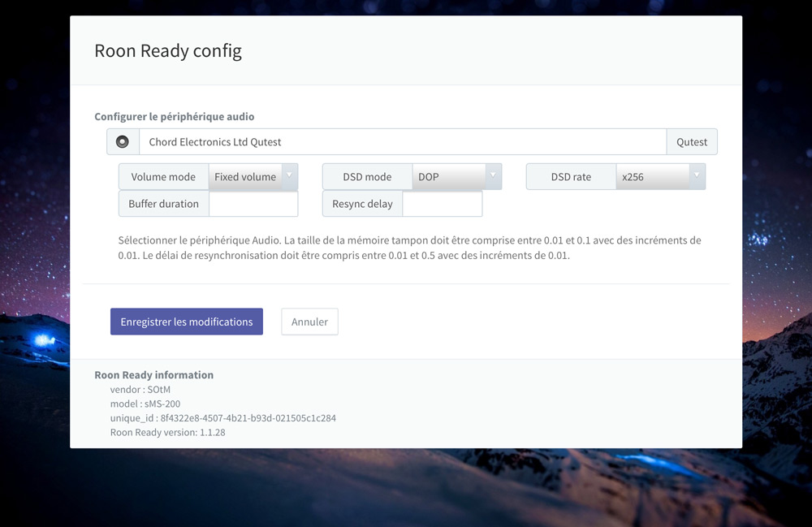Click the Annuler button
The image size is (812, 527).
[x=309, y=322]
